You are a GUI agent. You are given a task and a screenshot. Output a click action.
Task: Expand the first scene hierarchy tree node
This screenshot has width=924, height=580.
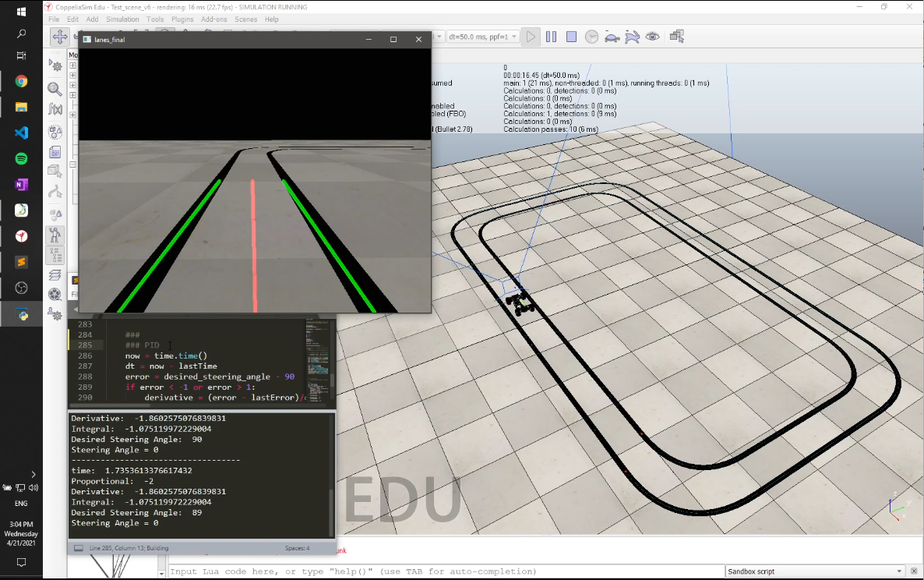(72, 65)
